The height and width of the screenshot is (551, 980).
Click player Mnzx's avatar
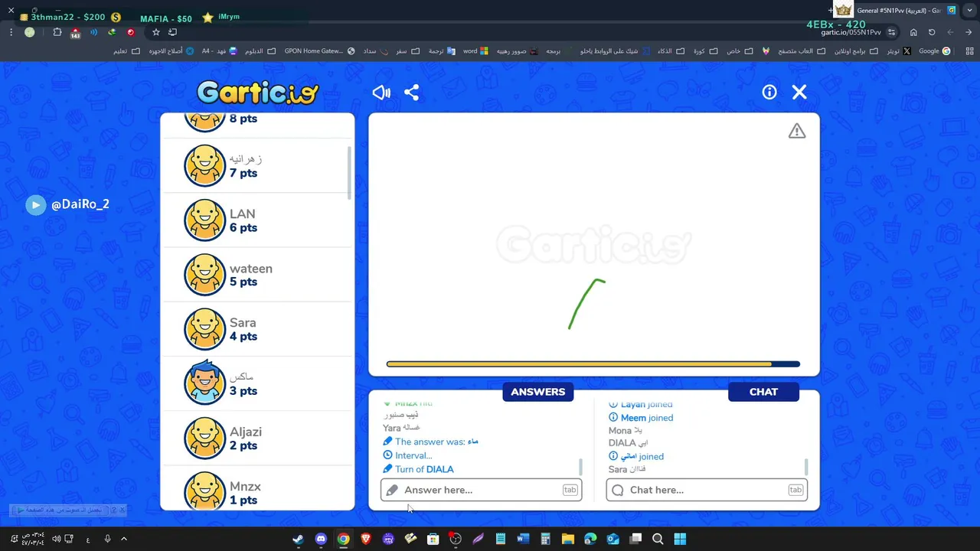click(204, 491)
